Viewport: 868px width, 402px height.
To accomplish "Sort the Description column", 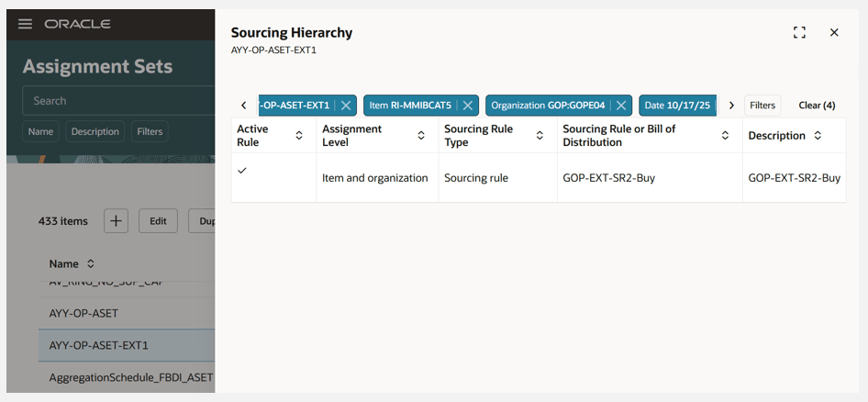I will coord(817,136).
